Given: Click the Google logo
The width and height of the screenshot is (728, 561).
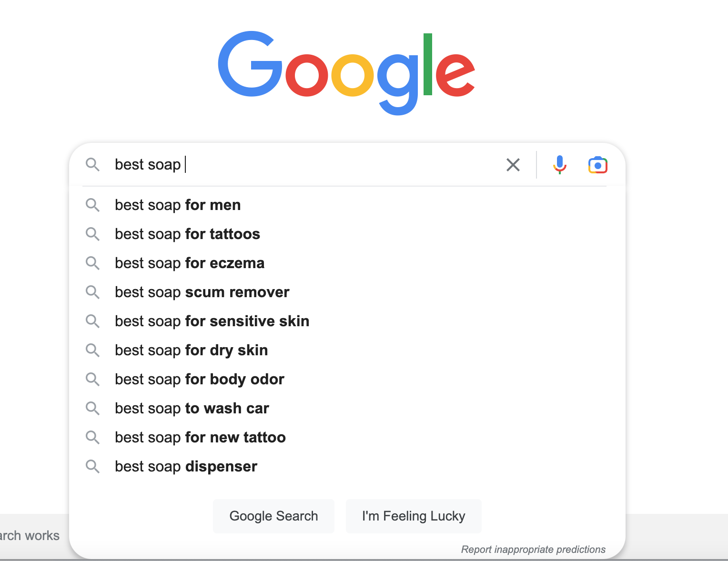Looking at the screenshot, I should [x=346, y=71].
